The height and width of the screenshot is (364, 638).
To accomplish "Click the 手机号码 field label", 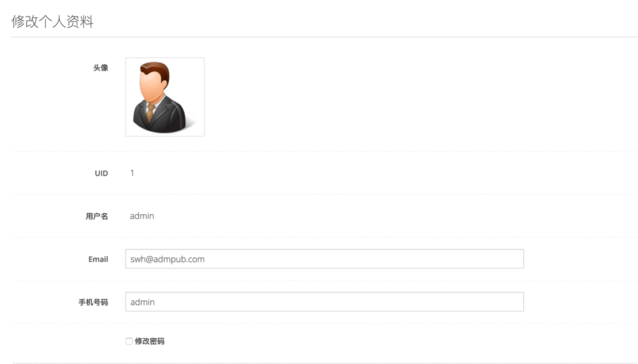I will pos(93,302).
